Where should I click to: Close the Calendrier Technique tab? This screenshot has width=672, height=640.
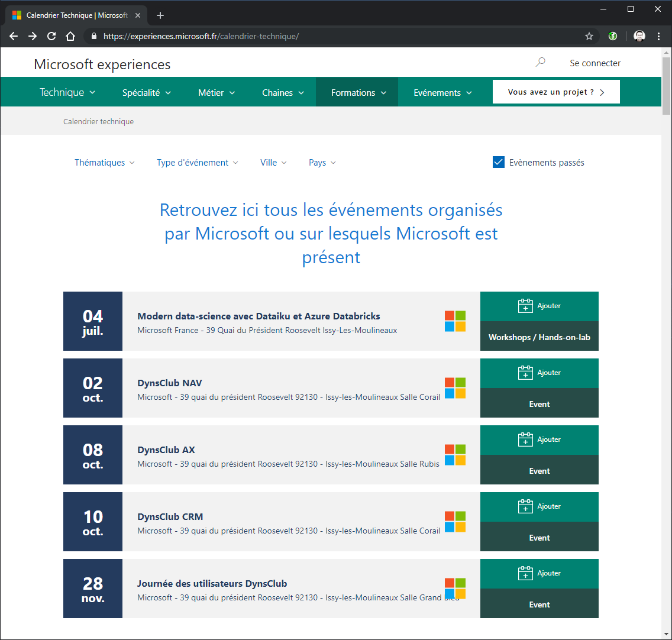pos(138,15)
